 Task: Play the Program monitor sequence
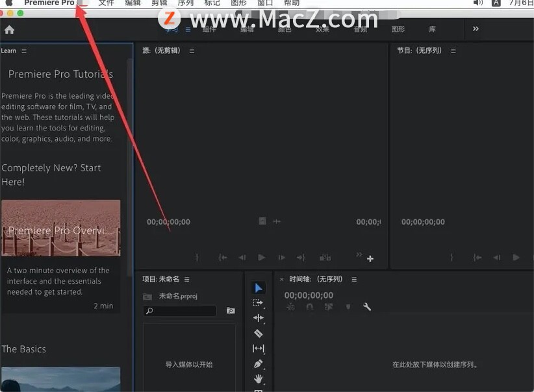(516, 257)
